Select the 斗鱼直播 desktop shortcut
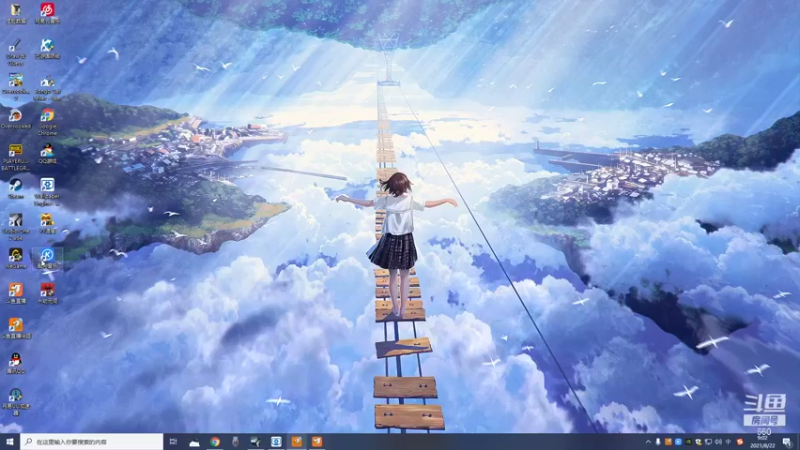The width and height of the screenshot is (800, 450). (x=16, y=293)
